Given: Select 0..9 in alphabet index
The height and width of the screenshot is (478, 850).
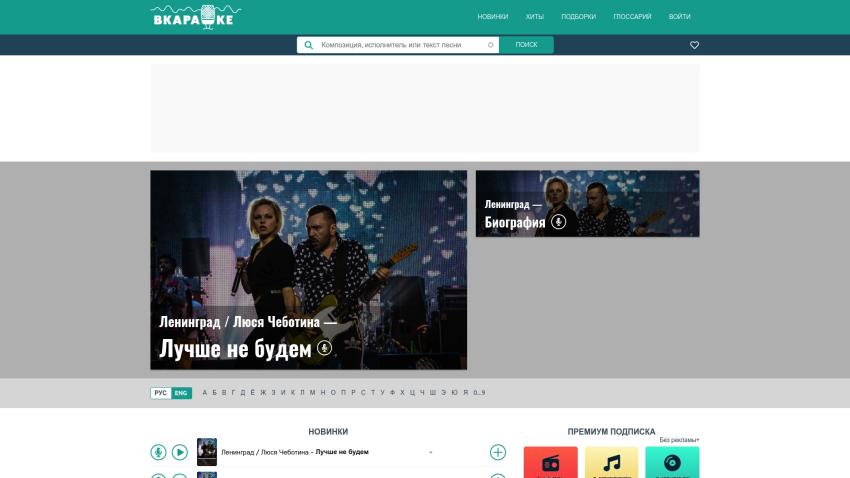Looking at the screenshot, I should [x=479, y=393].
